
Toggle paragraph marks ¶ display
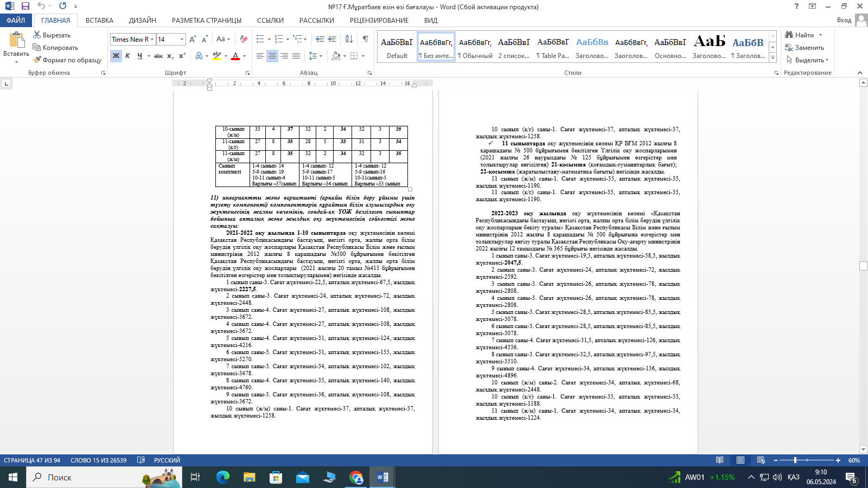tap(366, 39)
